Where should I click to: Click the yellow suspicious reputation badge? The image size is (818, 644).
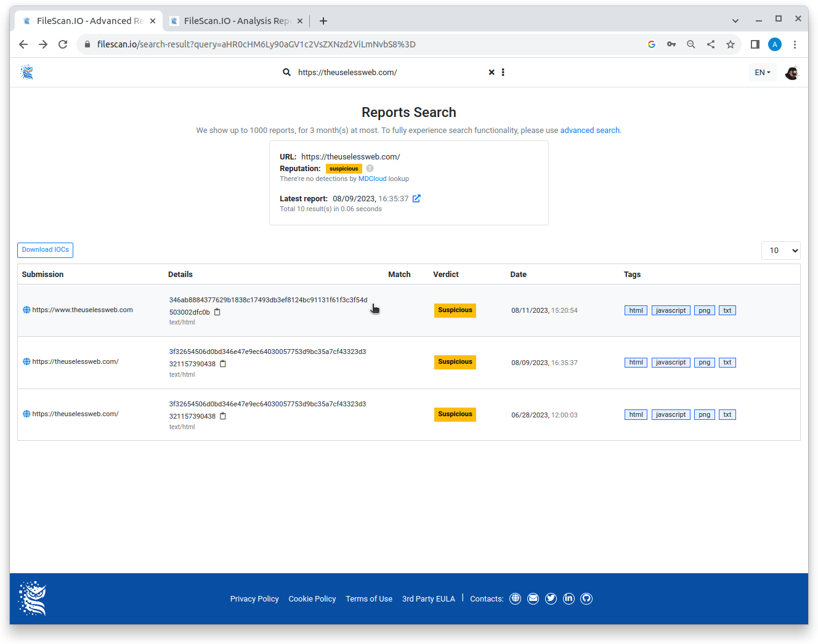[x=344, y=168]
